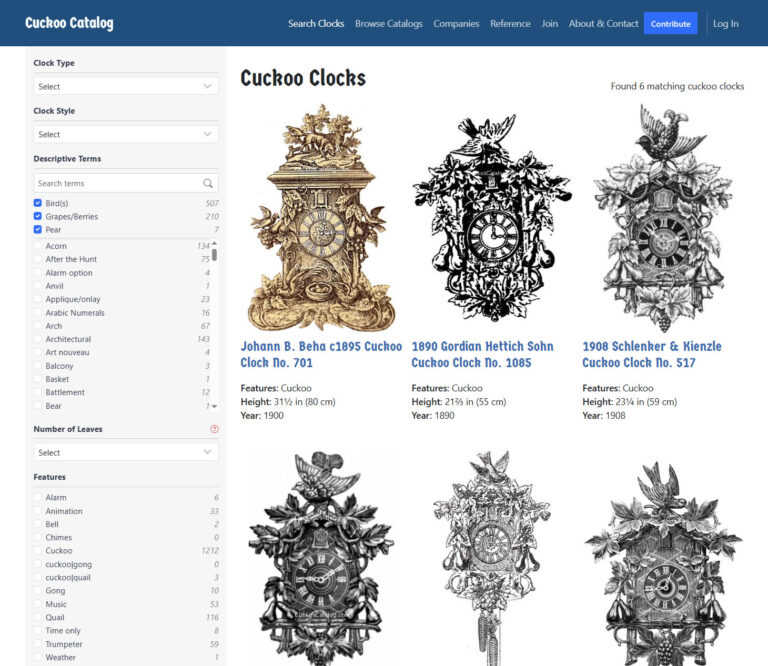Screen dimensions: 768x666
Task: Check the Quail feature checkbox
Action: [x=38, y=617]
